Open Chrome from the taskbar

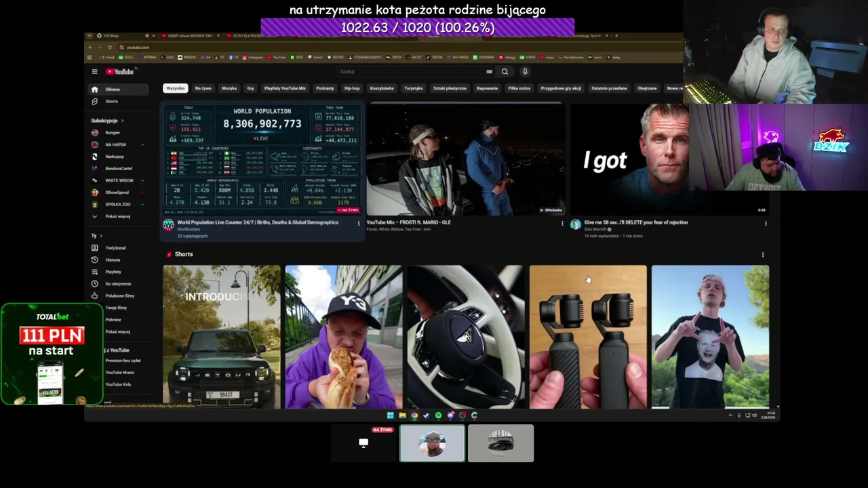[x=414, y=415]
